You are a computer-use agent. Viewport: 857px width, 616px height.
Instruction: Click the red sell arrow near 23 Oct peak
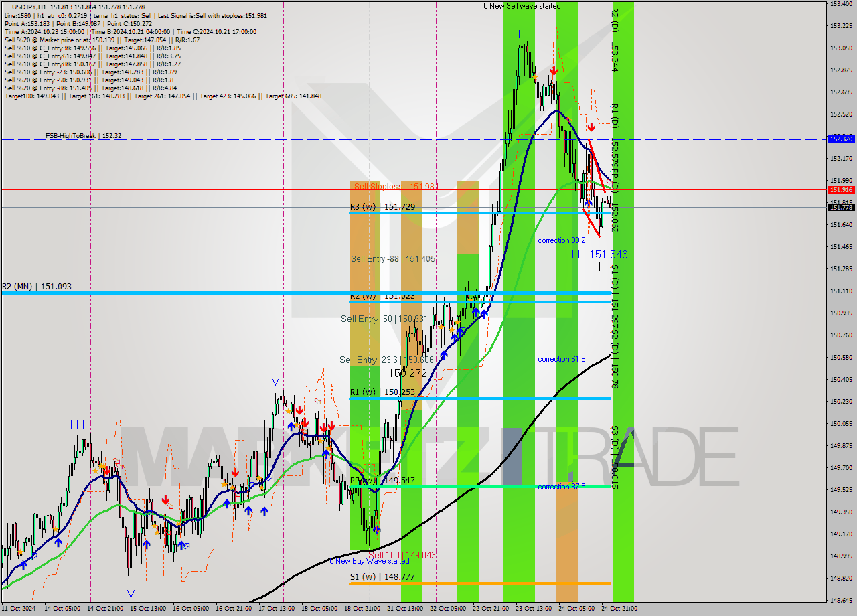click(x=554, y=70)
